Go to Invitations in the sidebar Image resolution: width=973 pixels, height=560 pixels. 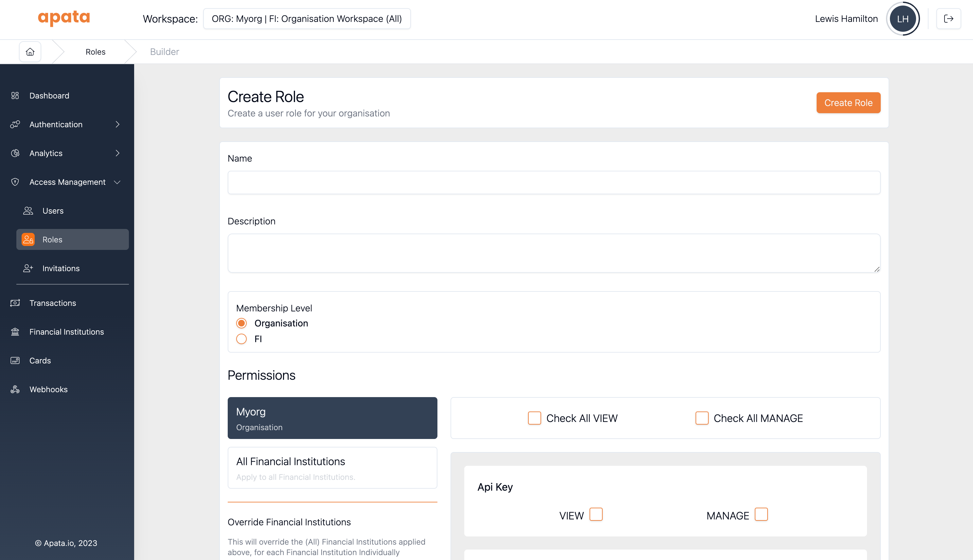coord(61,268)
